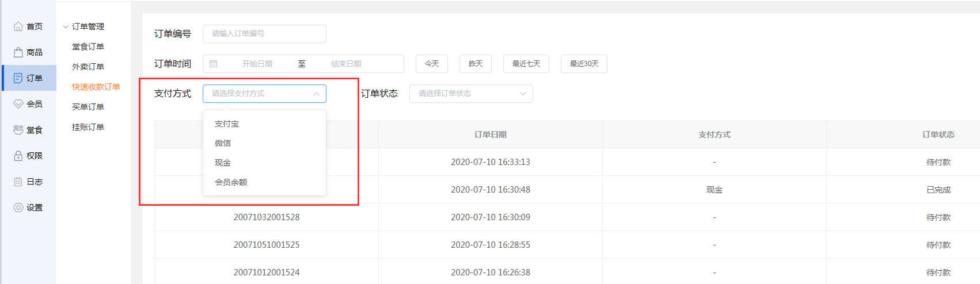Filter by 最近30天 button
The width and height of the screenshot is (980, 284).
coord(584,64)
